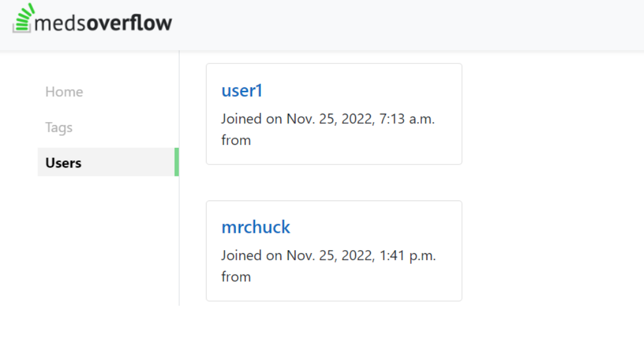The image size is (644, 344).
Task: Open mrchuck profile link
Action: click(x=256, y=227)
